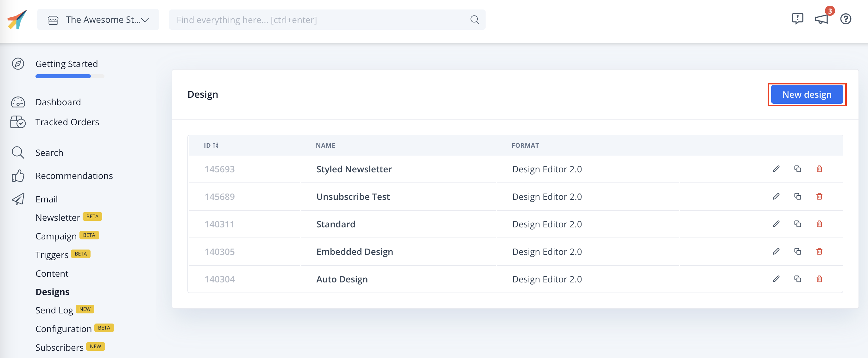The height and width of the screenshot is (358, 868).
Task: Open the Recommendations thumbs-up icon
Action: (18, 176)
